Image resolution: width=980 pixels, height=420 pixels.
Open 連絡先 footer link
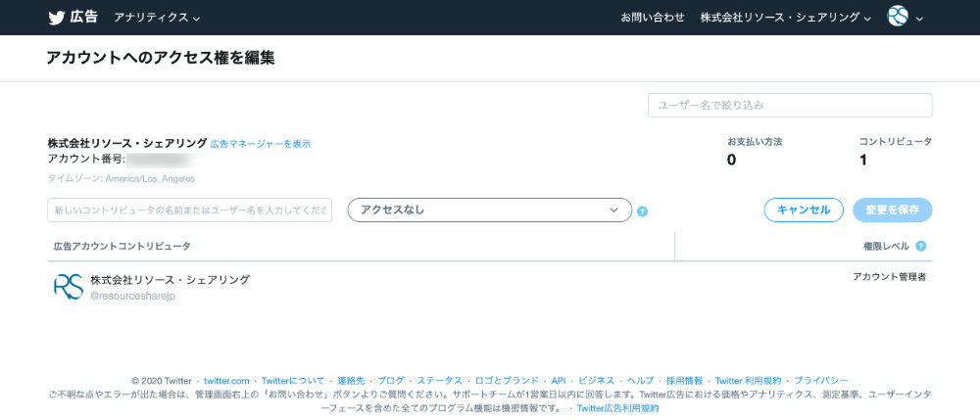point(351,381)
